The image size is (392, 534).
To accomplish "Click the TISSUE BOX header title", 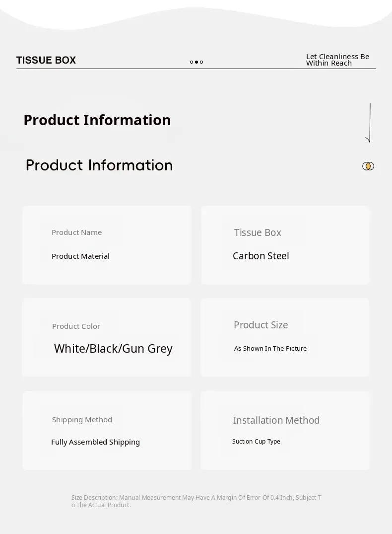I will point(46,60).
